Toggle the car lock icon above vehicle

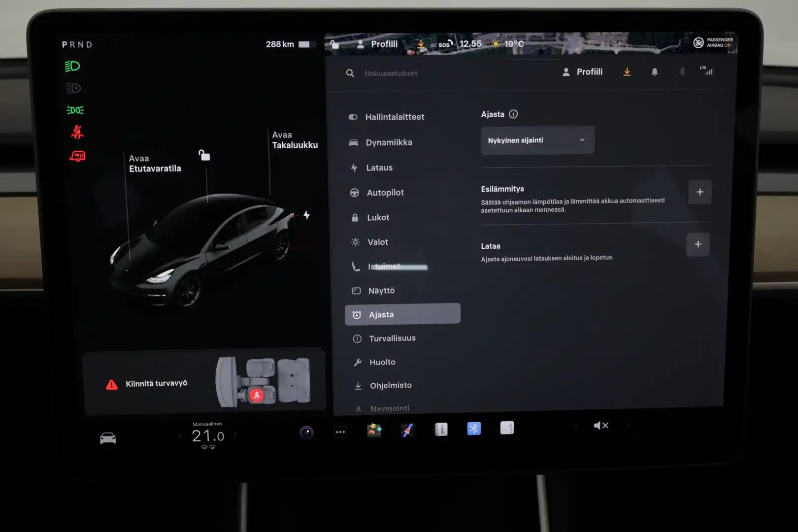tap(204, 155)
